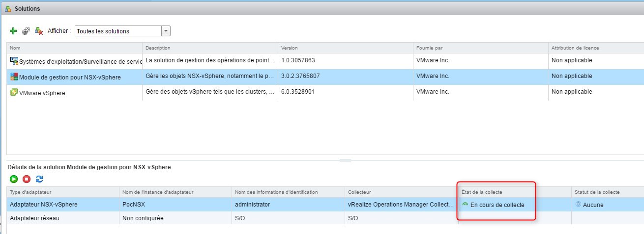Click the VMware vSphere solution icon
This screenshot has height=234, width=644.
point(14,92)
